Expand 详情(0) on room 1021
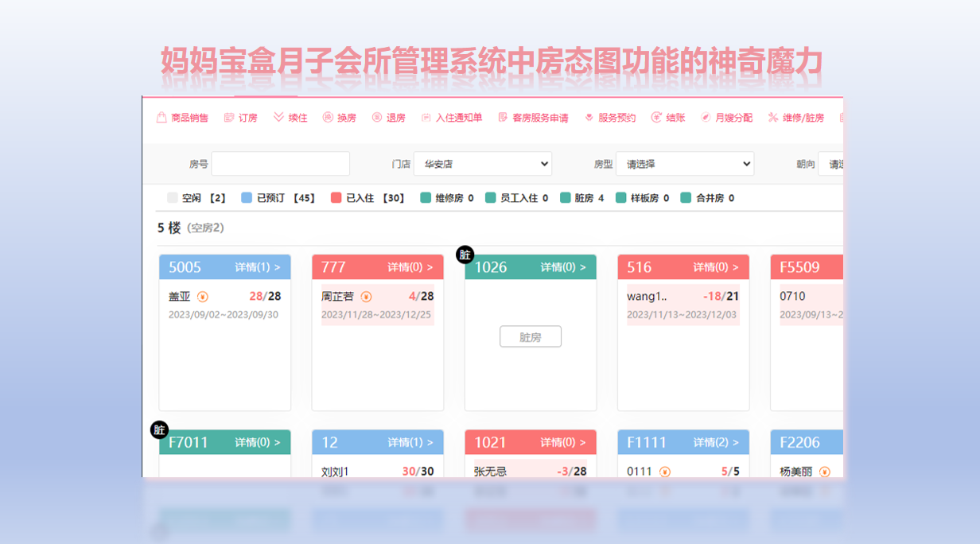The height and width of the screenshot is (544, 980). click(562, 442)
